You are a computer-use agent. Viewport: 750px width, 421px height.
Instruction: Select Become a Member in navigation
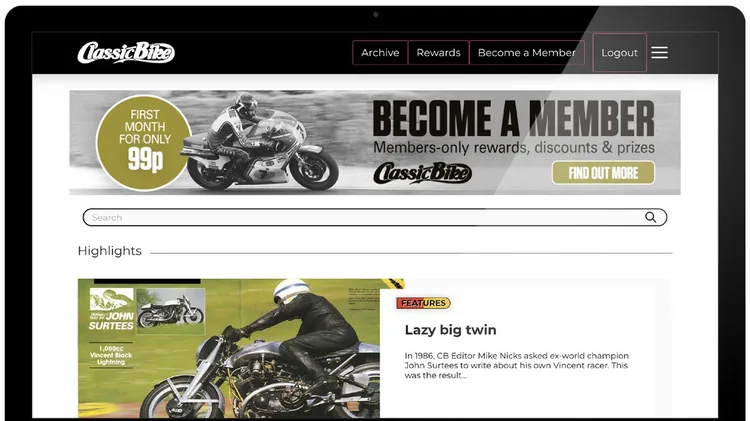tap(527, 53)
